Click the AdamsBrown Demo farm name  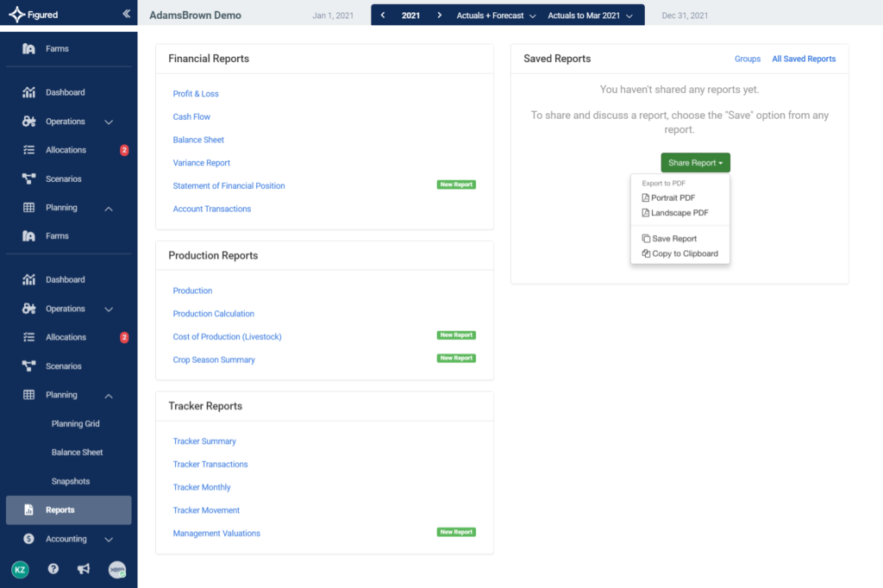coord(196,16)
